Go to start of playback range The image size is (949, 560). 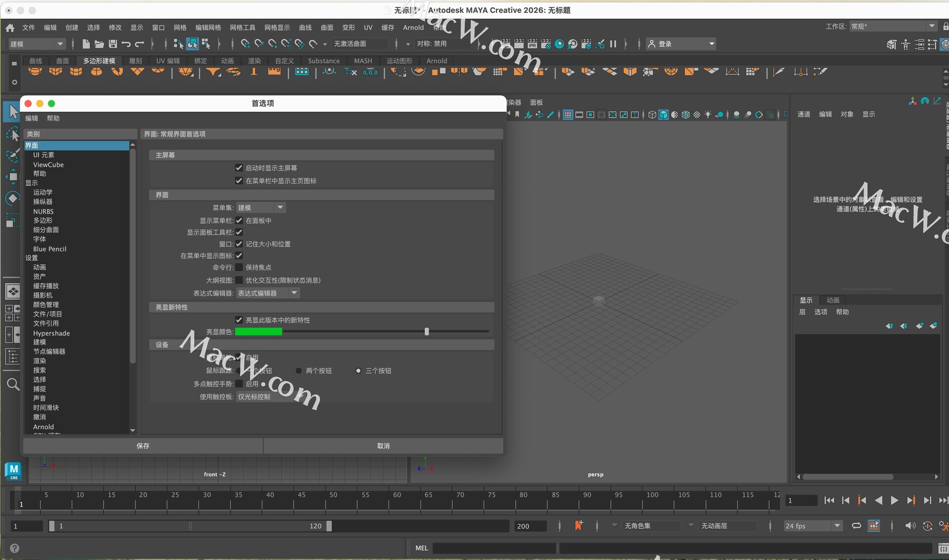829,500
